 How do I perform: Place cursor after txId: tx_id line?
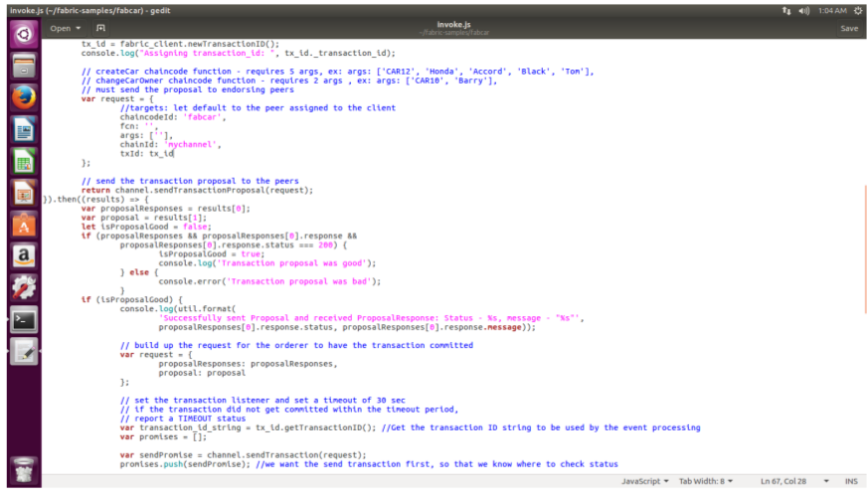(174, 153)
